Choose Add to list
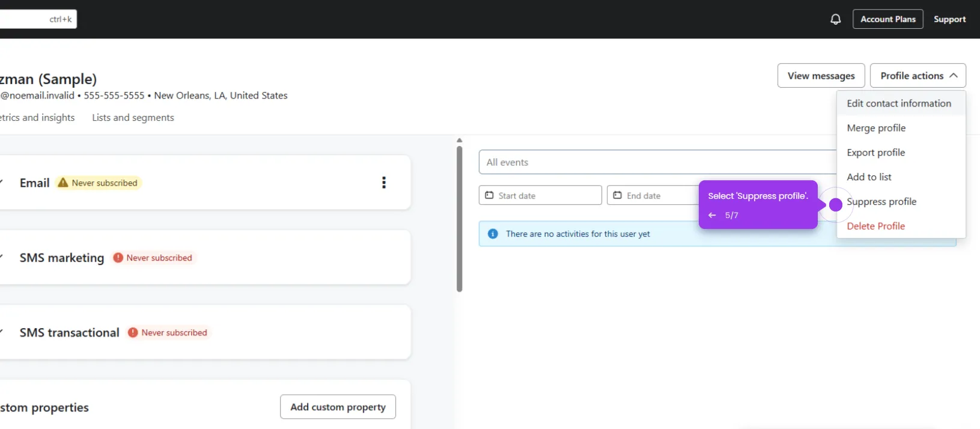Screen dimensions: 980x429 click(x=901, y=177)
